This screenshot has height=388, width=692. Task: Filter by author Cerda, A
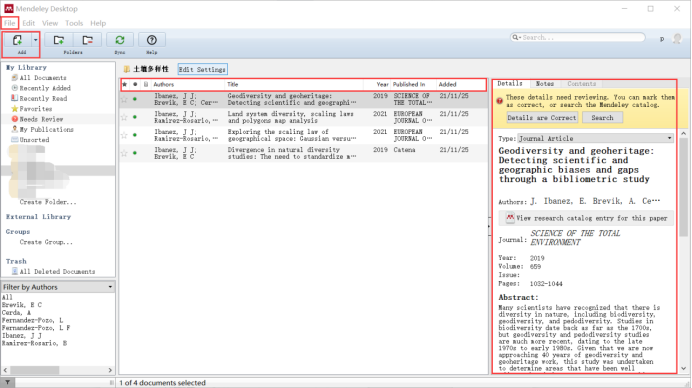[16, 313]
